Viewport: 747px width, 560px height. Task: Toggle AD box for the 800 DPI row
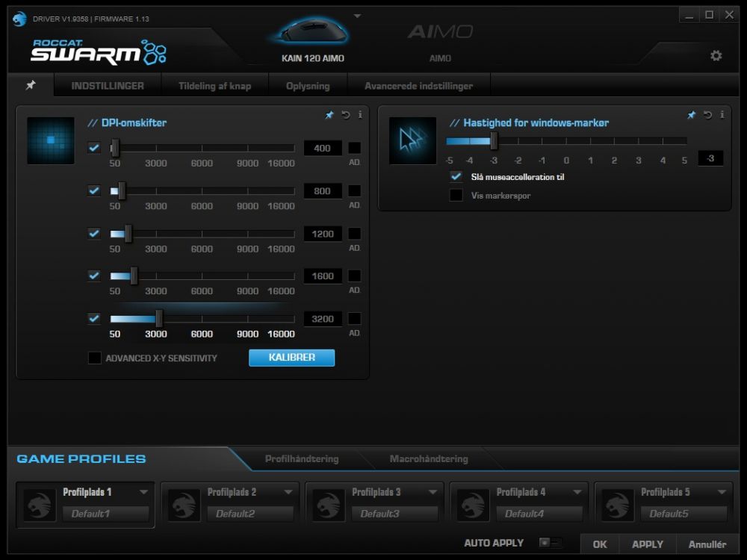[x=354, y=190]
